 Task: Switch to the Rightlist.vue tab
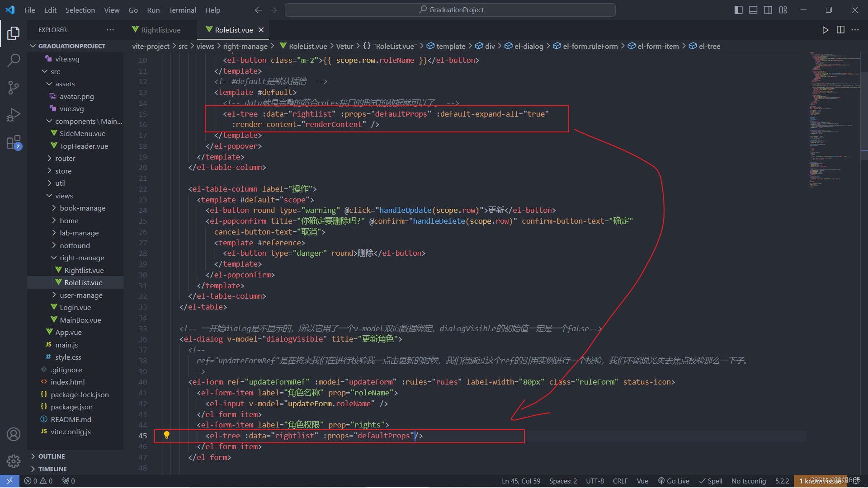(160, 30)
